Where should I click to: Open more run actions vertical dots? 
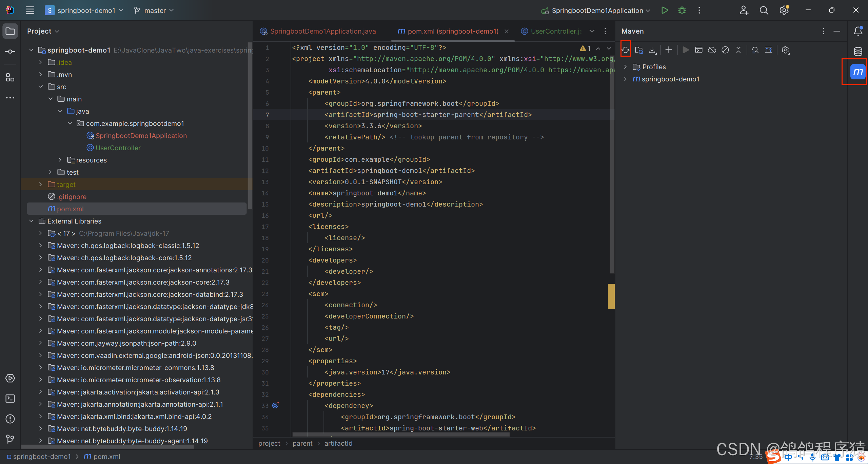[699, 10]
